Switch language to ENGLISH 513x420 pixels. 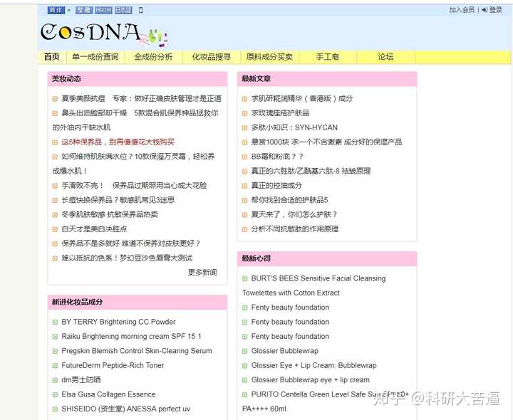[103, 10]
